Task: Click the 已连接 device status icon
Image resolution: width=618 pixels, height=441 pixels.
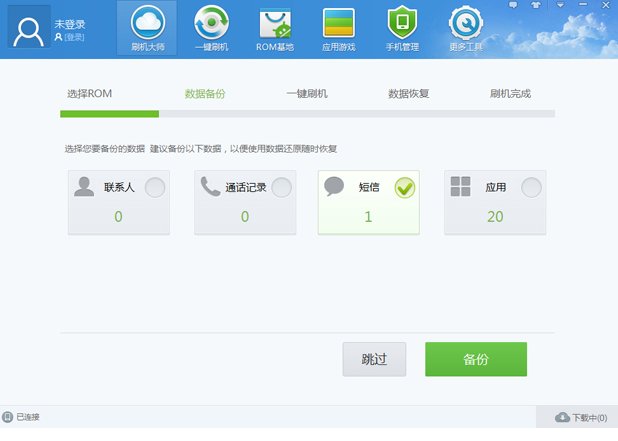Action: tap(7, 417)
